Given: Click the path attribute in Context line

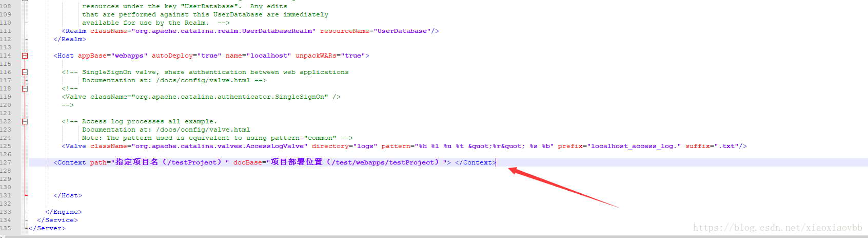Looking at the screenshot, I should point(98,162).
